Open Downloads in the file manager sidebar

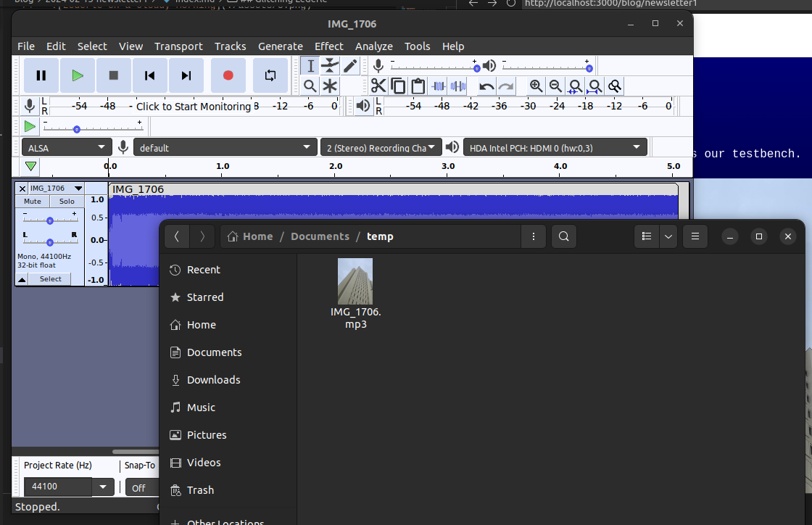213,380
